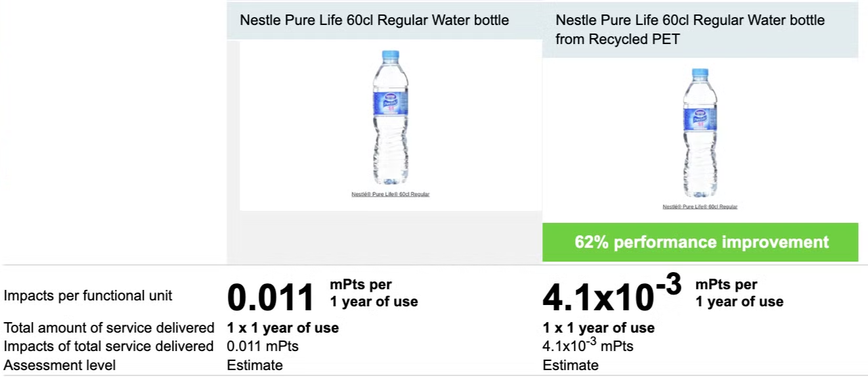Click the Impacts of total service delivered label
868x378 pixels.
coord(108,346)
